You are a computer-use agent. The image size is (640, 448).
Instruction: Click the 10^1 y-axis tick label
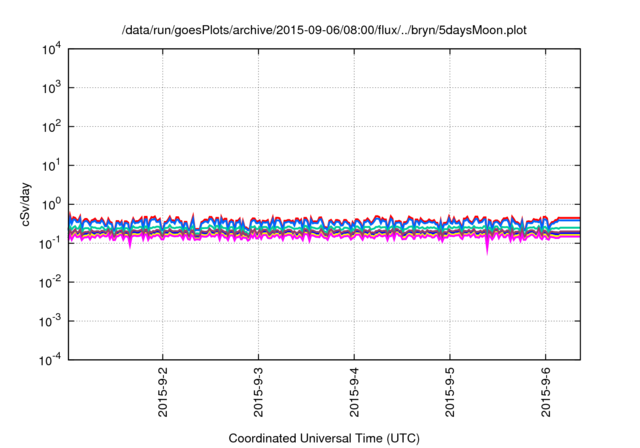pos(51,166)
